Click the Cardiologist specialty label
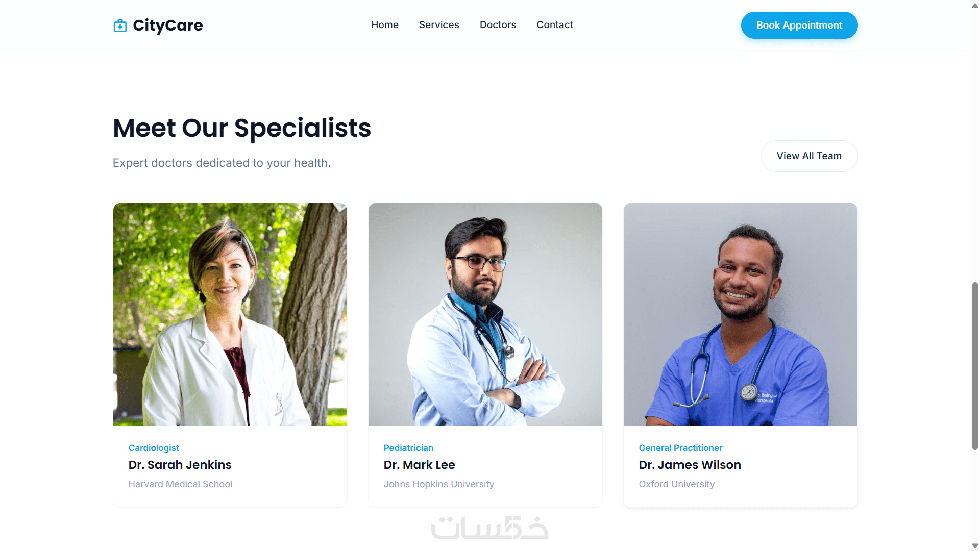 (x=154, y=448)
